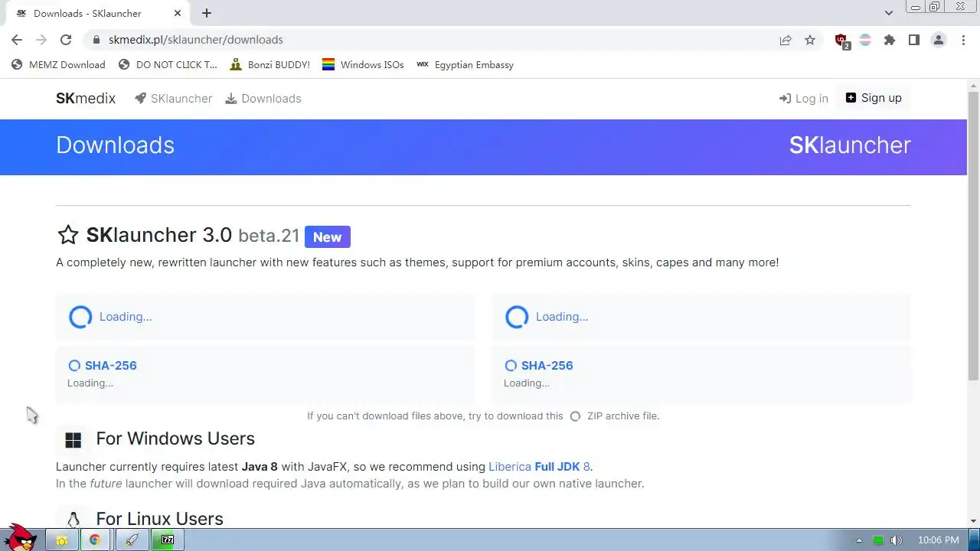Click the left Loading... download button

click(265, 317)
